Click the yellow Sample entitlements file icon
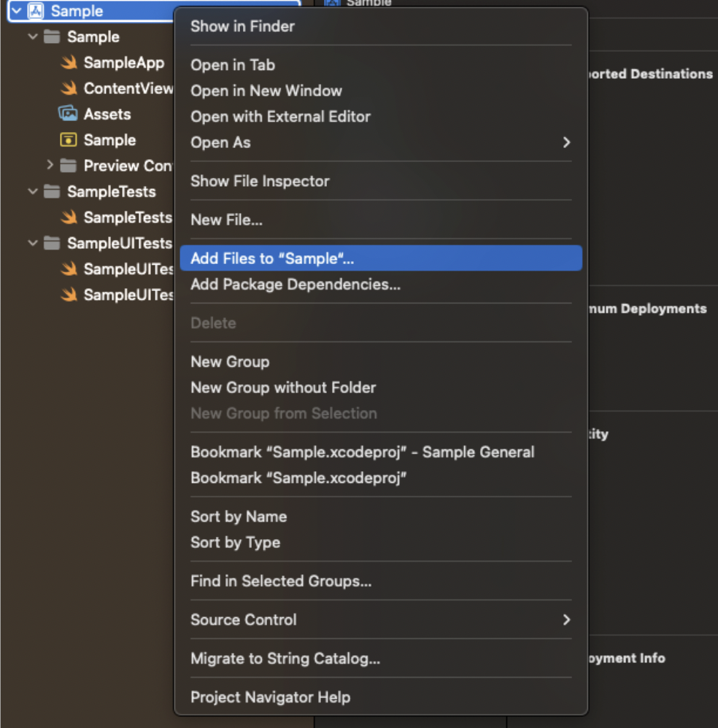This screenshot has width=718, height=728. pos(69,140)
